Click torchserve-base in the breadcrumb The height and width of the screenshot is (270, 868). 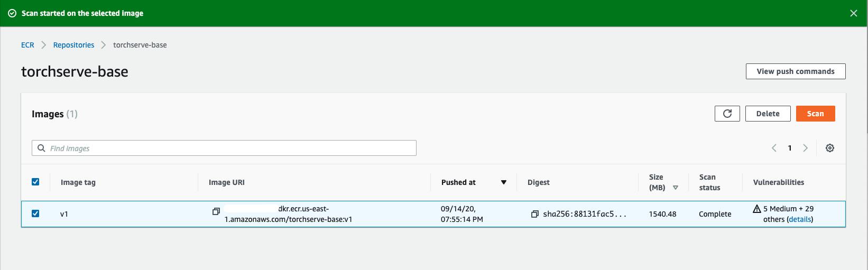(140, 45)
